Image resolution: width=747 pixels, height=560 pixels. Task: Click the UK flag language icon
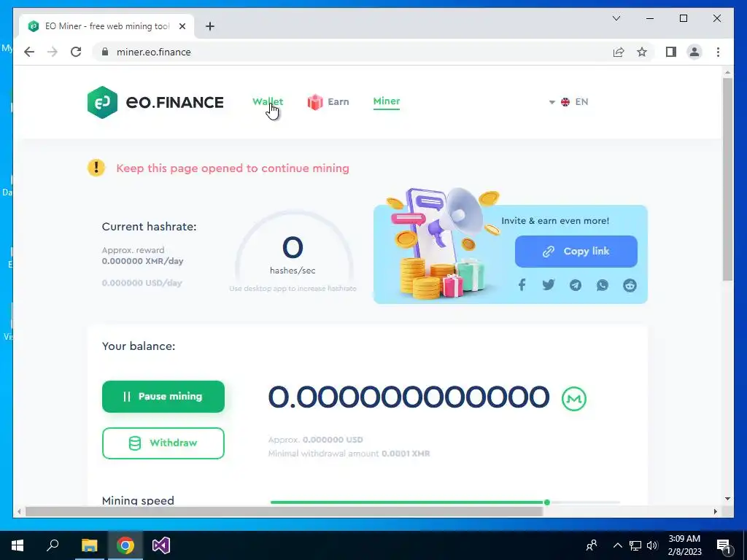[565, 102]
